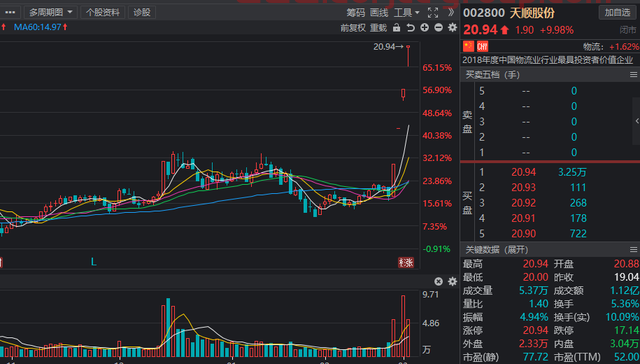This screenshot has width=640, height=364.
Task: Select bid 1 price 20.94
Action: (523, 172)
